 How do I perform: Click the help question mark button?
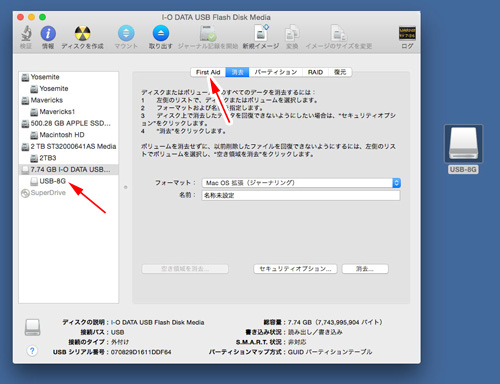pos(32,351)
